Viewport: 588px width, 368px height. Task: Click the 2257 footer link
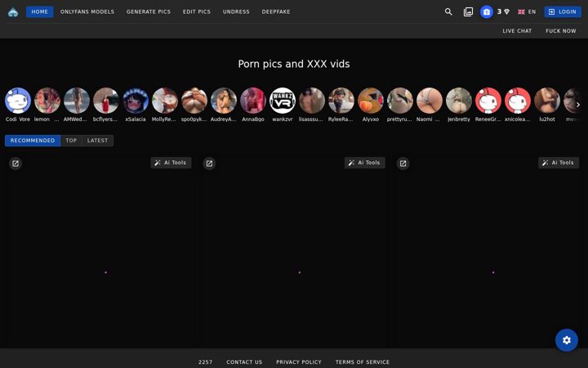coord(205,362)
